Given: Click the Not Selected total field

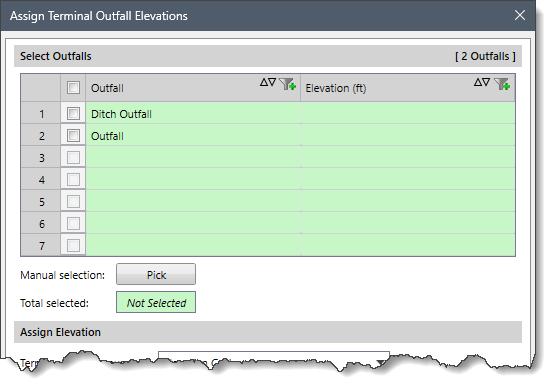Looking at the screenshot, I should [156, 302].
